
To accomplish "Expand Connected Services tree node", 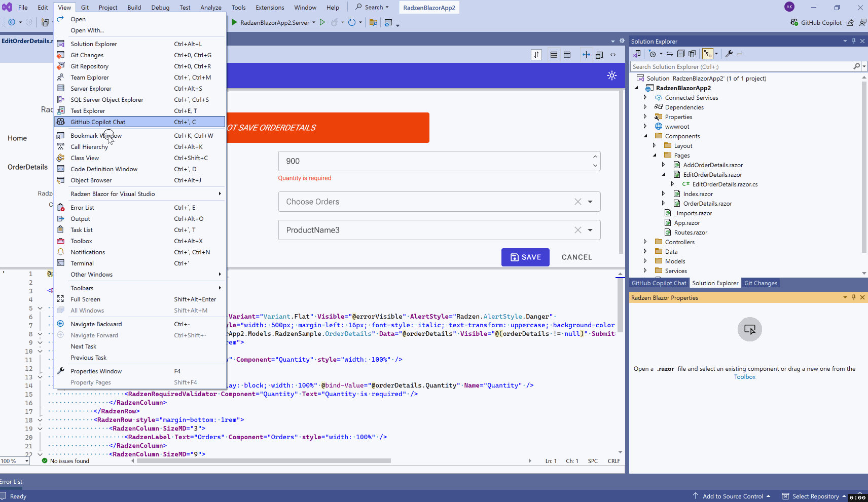I will tap(645, 97).
